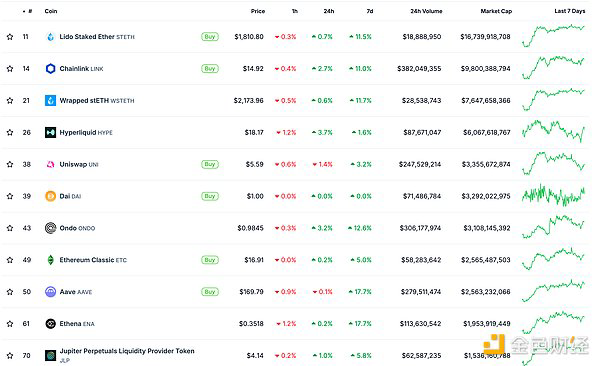
Task: Click the Hyperliquid coin logo icon
Action: (x=51, y=132)
